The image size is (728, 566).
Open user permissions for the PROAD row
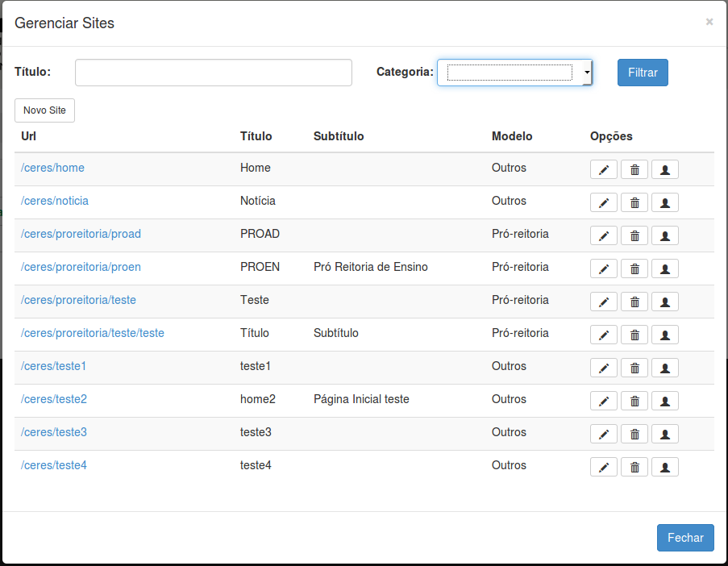pyautogui.click(x=665, y=235)
